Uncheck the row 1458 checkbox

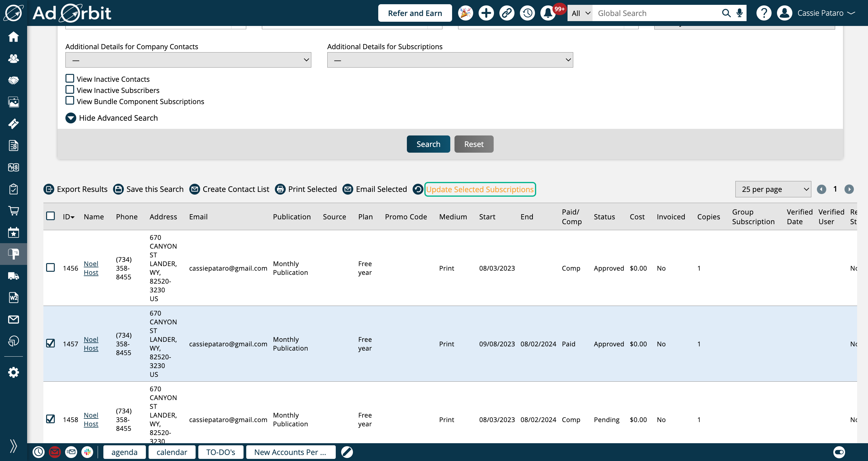(51, 419)
